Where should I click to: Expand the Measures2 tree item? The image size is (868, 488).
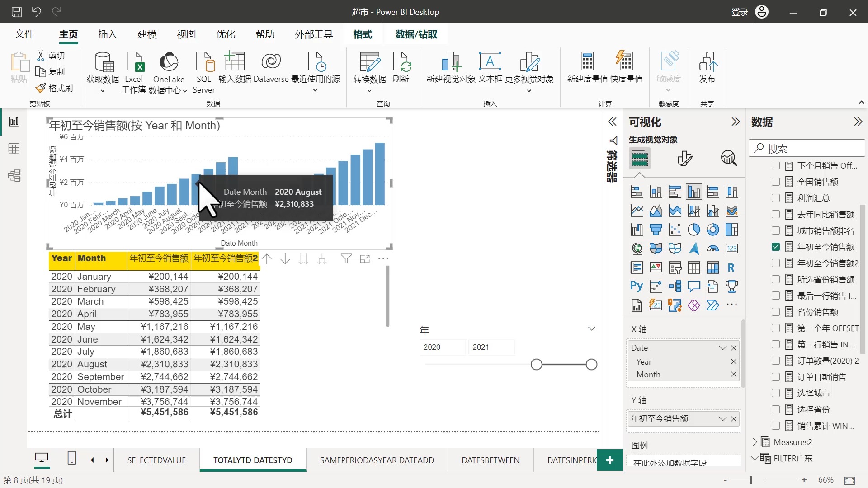point(755,441)
